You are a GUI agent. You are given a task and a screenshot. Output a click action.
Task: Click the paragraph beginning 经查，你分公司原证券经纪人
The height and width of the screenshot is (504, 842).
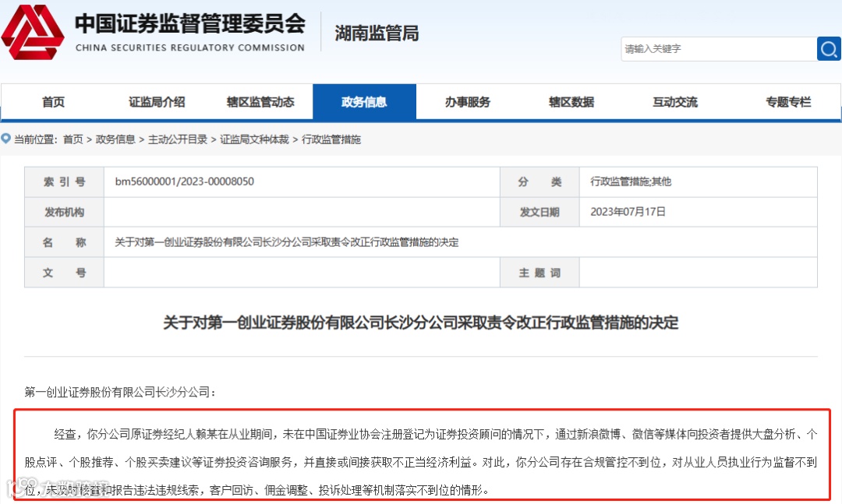pyautogui.click(x=421, y=462)
